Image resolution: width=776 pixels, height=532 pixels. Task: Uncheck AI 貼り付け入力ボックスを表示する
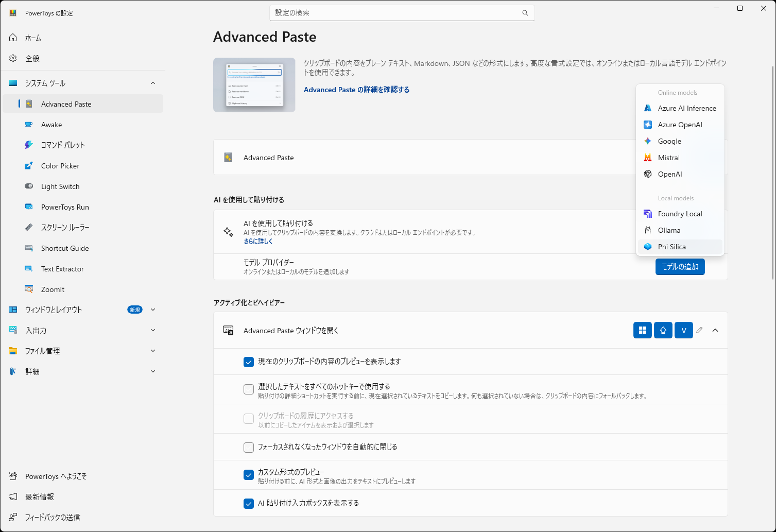[x=249, y=504]
